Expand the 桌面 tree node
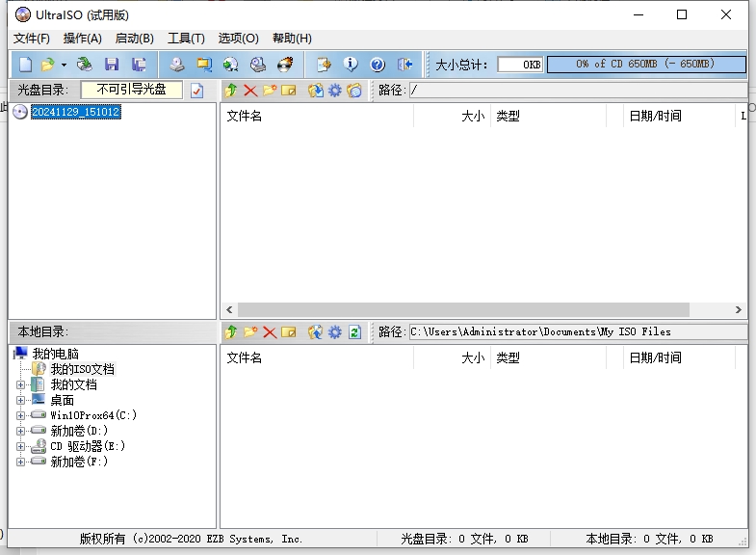Viewport: 756px width, 555px height. 21,400
